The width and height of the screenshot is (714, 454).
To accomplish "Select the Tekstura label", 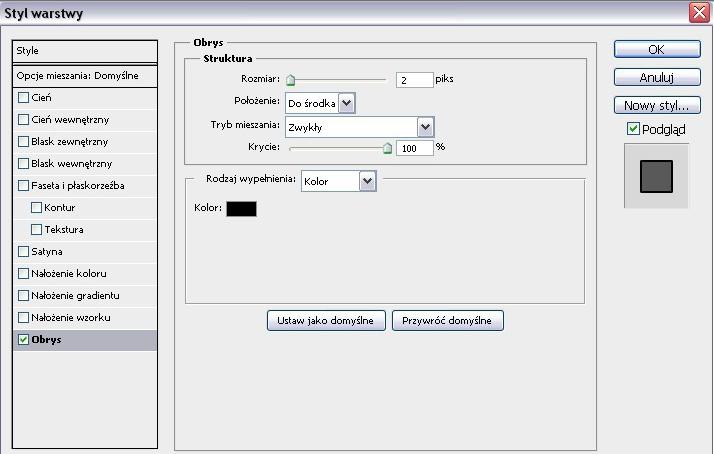I will tap(64, 230).
